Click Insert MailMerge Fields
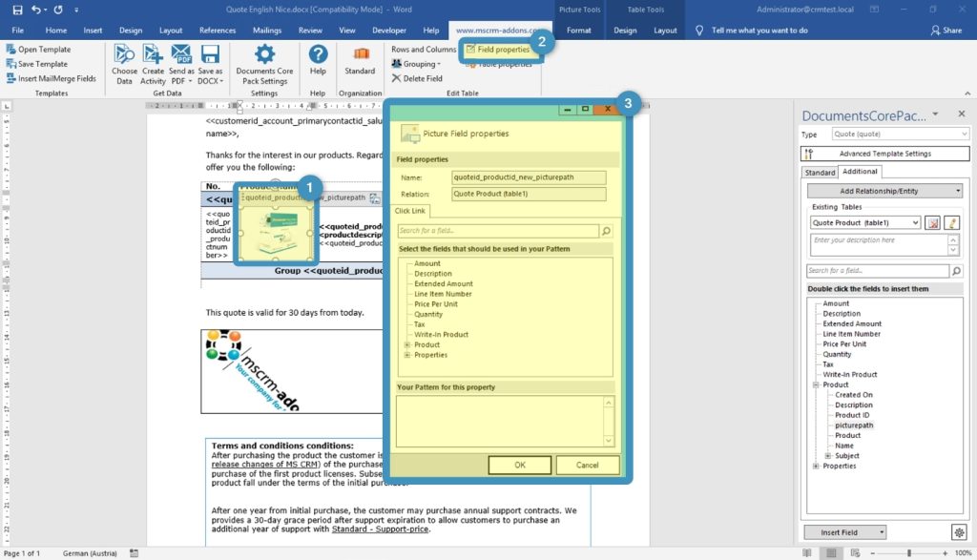977x560 pixels. tap(52, 78)
